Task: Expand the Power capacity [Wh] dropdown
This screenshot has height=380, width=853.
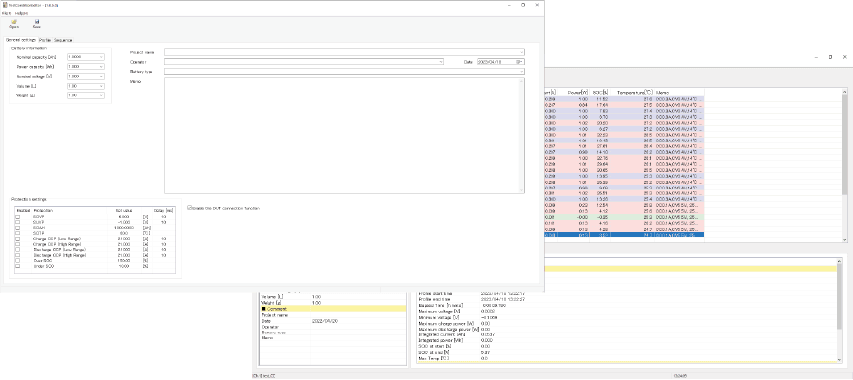Action: coord(101,66)
